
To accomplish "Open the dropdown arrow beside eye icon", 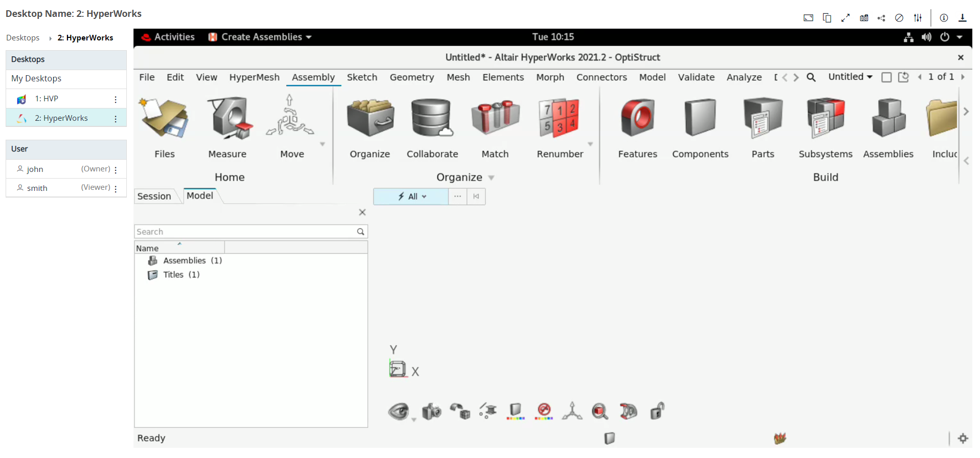I will (x=414, y=420).
